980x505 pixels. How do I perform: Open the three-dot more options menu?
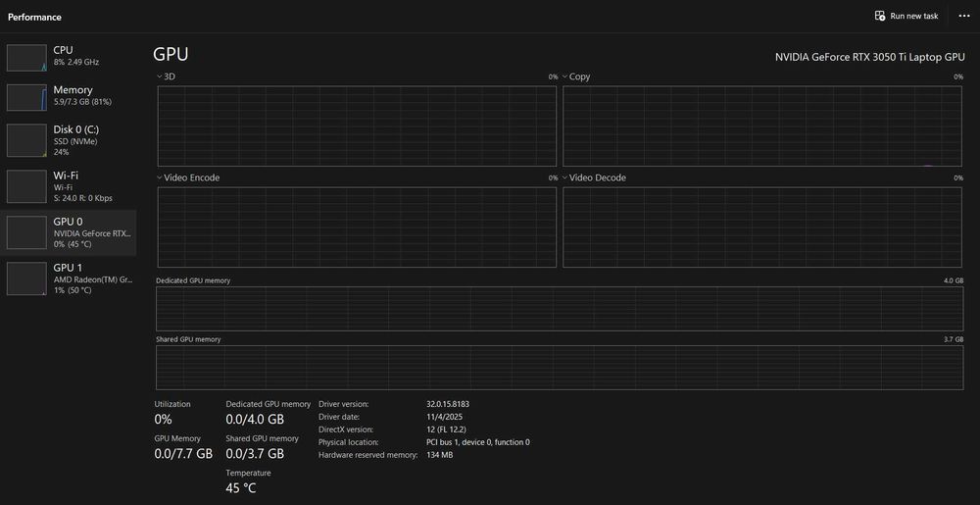pos(963,17)
